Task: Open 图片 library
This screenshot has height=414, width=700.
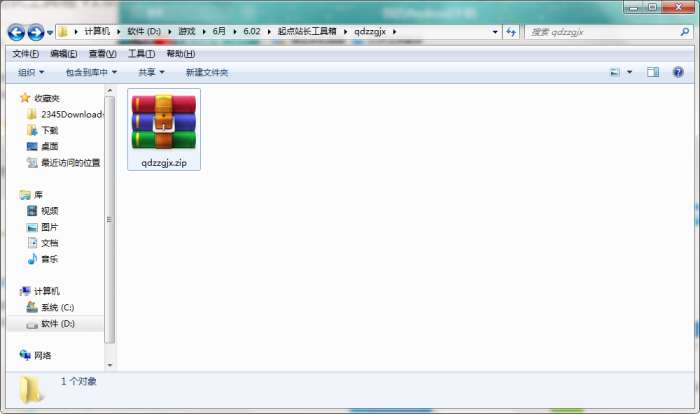Action: (x=50, y=227)
